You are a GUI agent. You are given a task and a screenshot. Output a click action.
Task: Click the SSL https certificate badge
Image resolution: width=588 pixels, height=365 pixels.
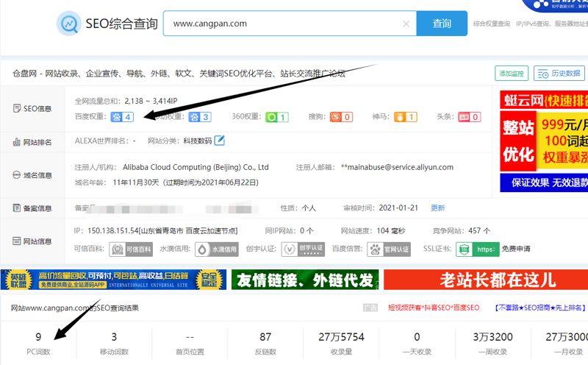[477, 249]
